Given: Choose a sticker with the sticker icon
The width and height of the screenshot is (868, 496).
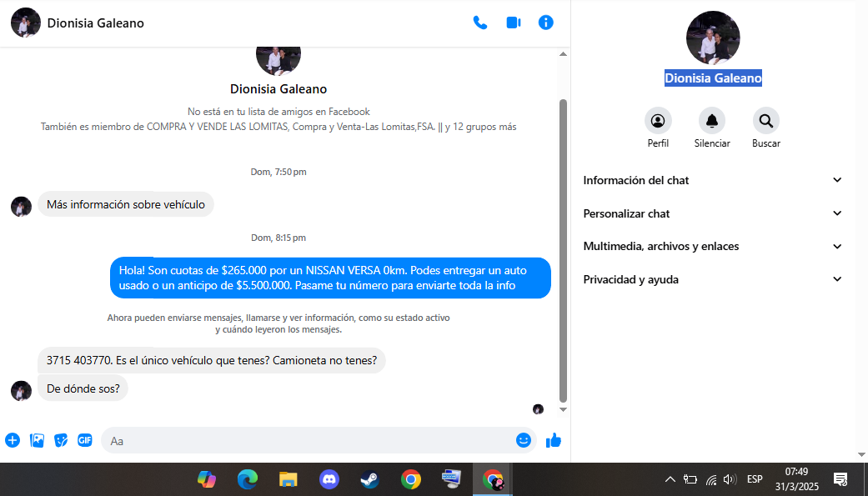Looking at the screenshot, I should click(x=61, y=441).
